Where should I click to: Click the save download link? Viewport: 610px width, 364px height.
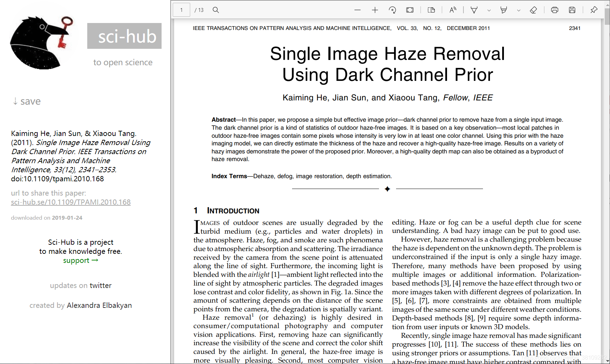[27, 101]
